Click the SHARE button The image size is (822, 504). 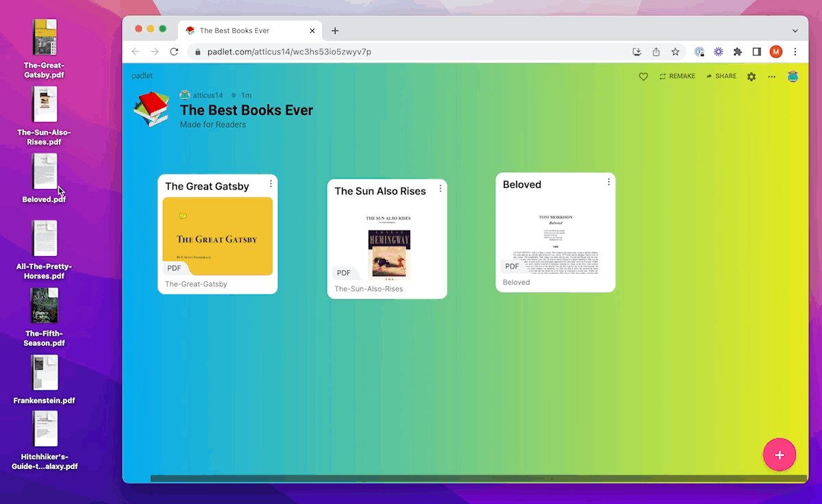(x=721, y=76)
